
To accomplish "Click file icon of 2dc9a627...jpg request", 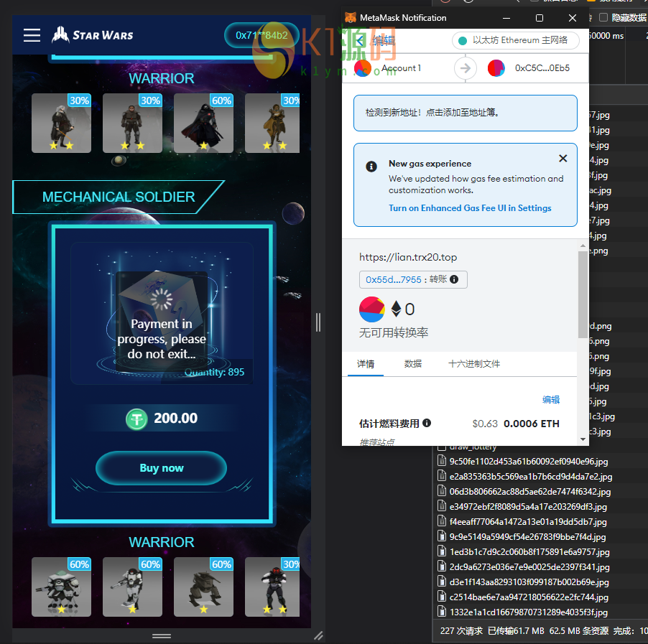I will [x=442, y=566].
